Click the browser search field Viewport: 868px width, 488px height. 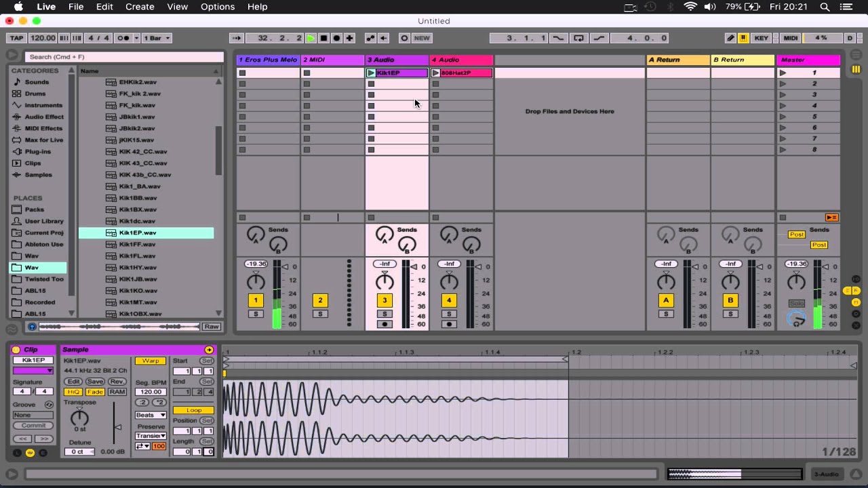[x=124, y=57]
